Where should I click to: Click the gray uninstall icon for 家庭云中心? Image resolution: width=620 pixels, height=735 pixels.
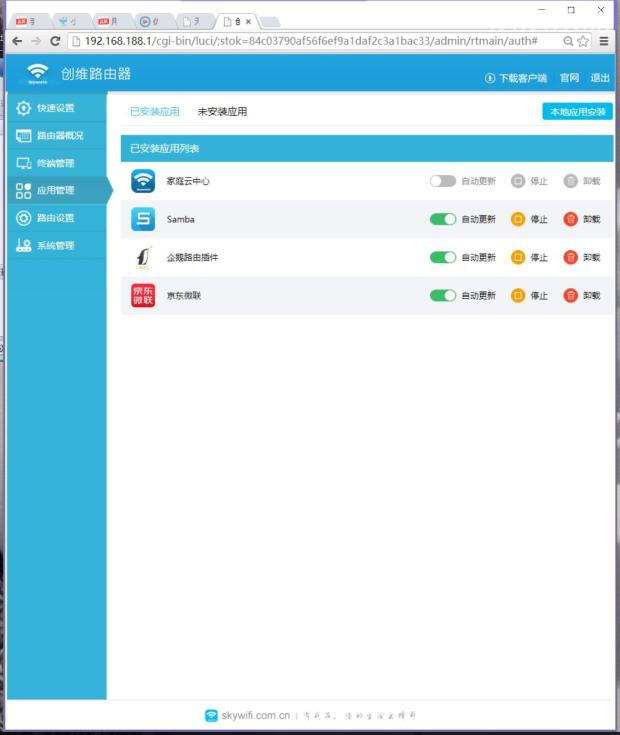click(x=570, y=181)
